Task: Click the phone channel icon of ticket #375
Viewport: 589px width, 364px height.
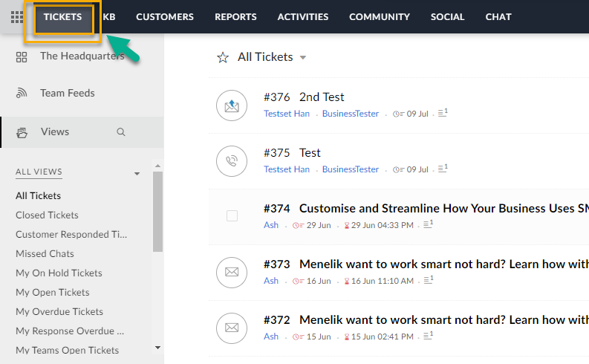Action: (x=232, y=161)
